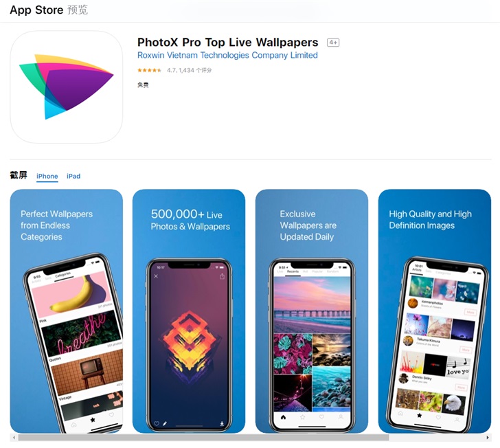Click the profile icon in third phone screenshot

pos(341,417)
